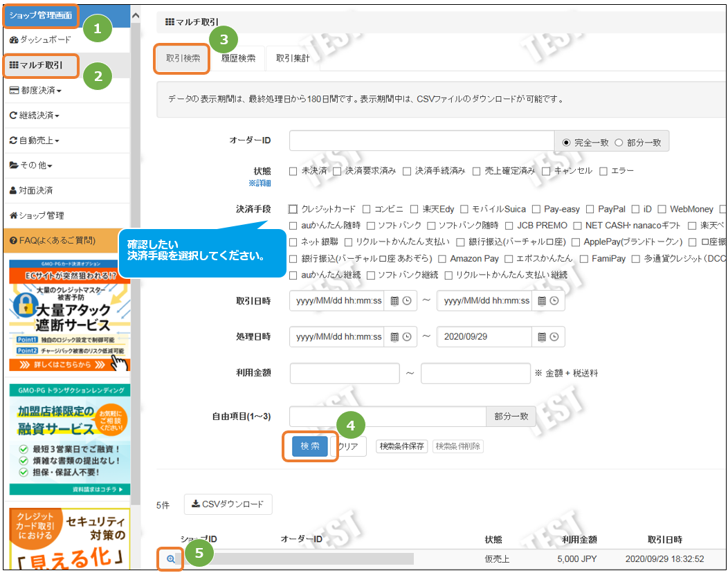Open calendar icon for 取引日時 start date
728x573 pixels.
coord(394,301)
